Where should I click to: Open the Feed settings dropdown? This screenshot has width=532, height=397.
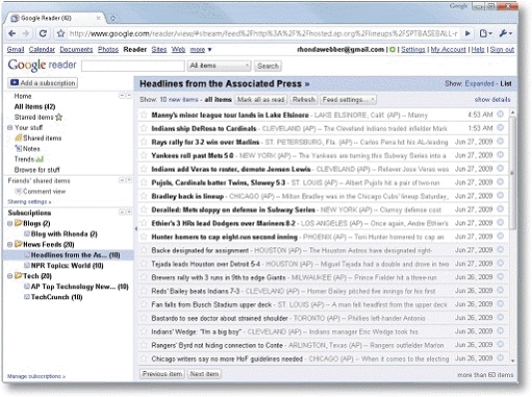pyautogui.click(x=348, y=100)
